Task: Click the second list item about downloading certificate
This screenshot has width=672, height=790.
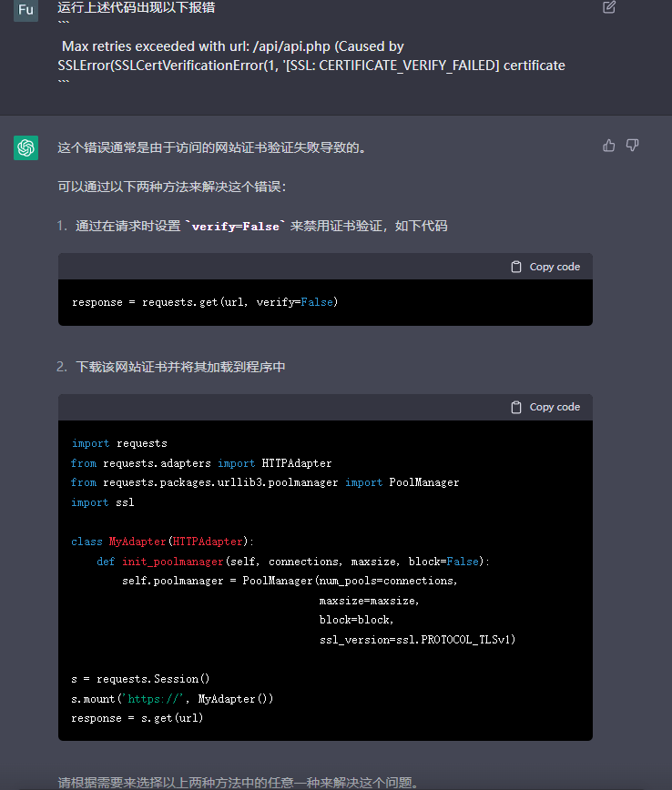Action: tap(180, 367)
